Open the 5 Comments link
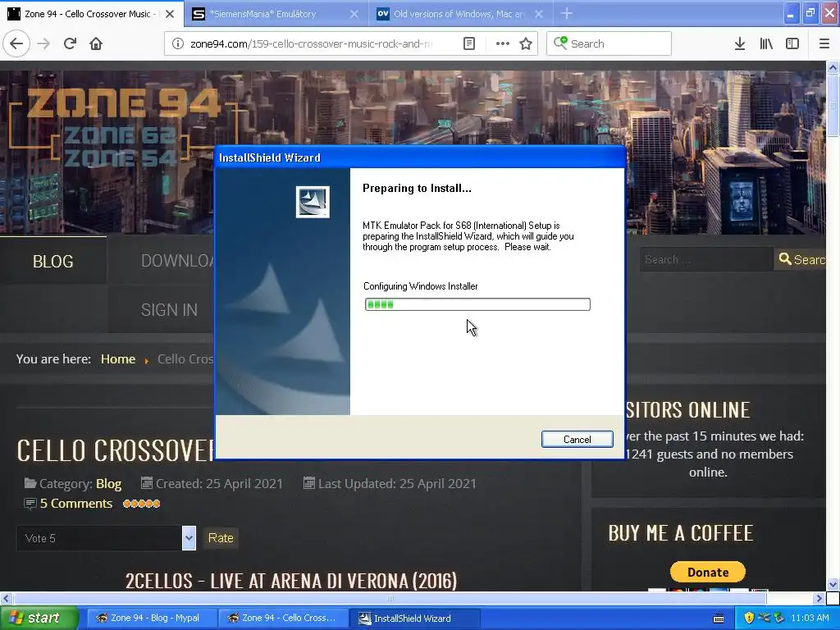 coord(76,504)
